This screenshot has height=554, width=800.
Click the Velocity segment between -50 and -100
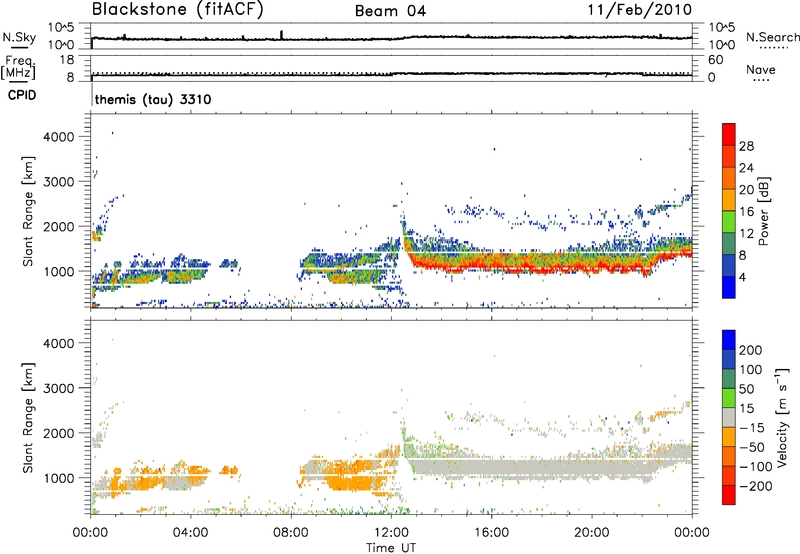coord(729,456)
